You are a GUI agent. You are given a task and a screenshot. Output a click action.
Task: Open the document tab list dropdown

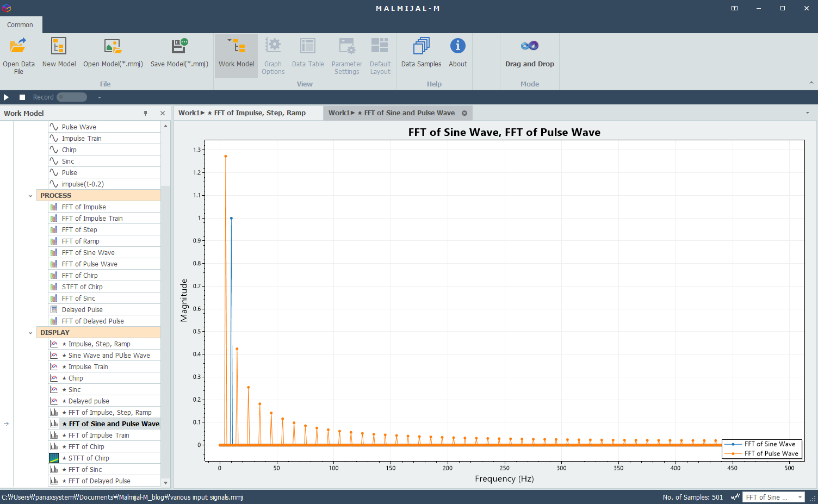807,113
